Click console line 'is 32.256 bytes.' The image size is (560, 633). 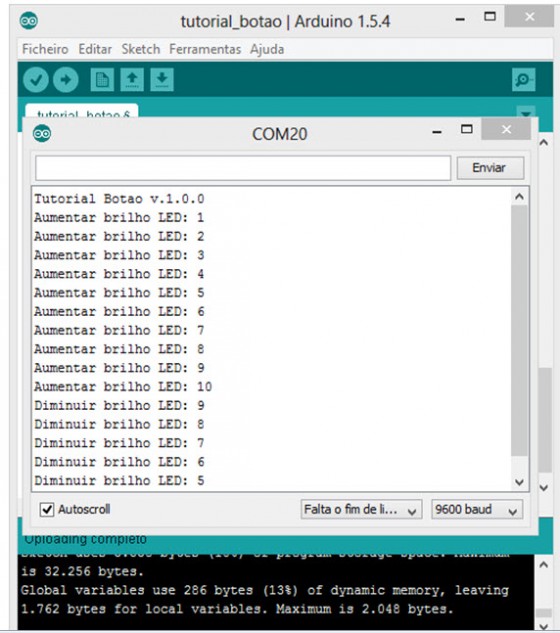coord(82,572)
